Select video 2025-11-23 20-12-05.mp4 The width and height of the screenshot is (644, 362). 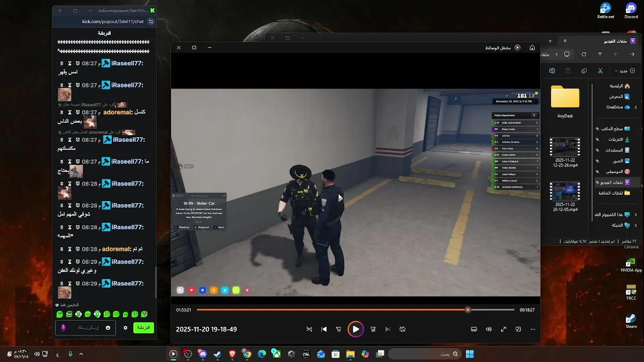(565, 197)
